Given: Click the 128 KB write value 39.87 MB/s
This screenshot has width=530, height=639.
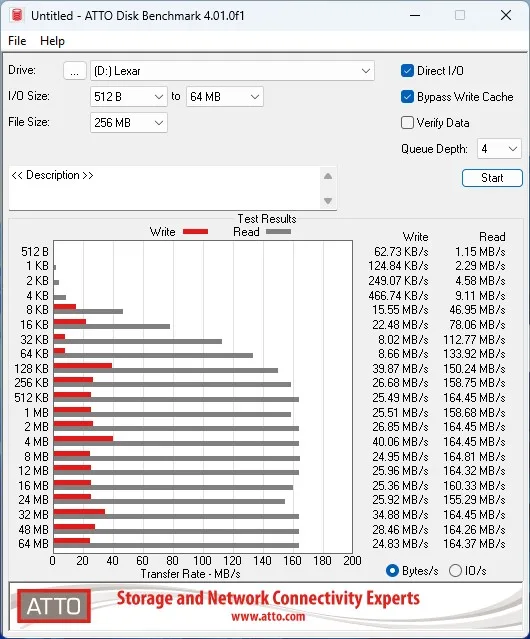Looking at the screenshot, I should (400, 369).
